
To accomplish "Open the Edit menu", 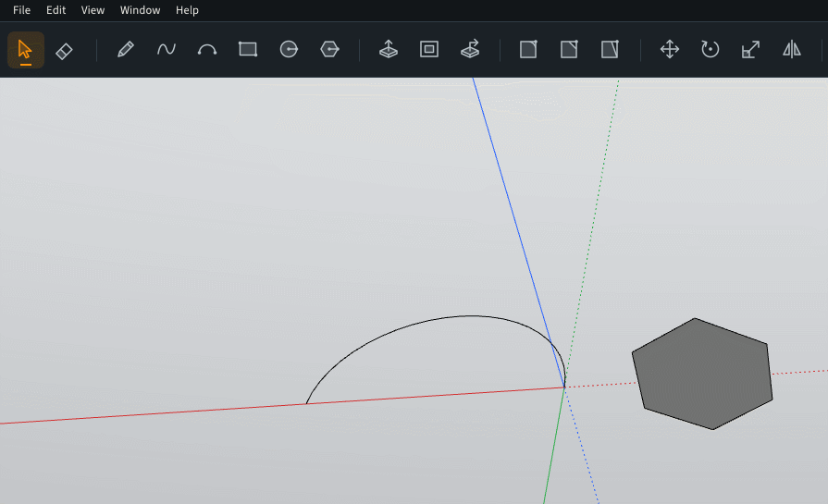I will pos(56,10).
